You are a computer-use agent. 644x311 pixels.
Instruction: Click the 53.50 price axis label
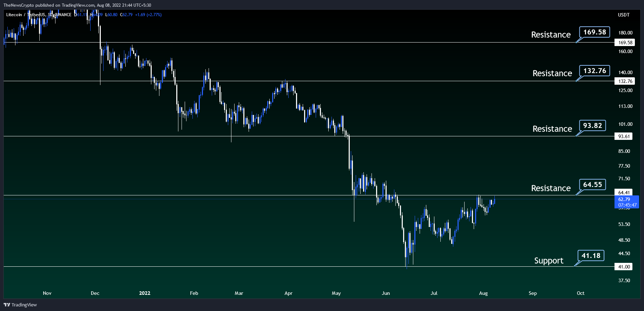click(624, 224)
